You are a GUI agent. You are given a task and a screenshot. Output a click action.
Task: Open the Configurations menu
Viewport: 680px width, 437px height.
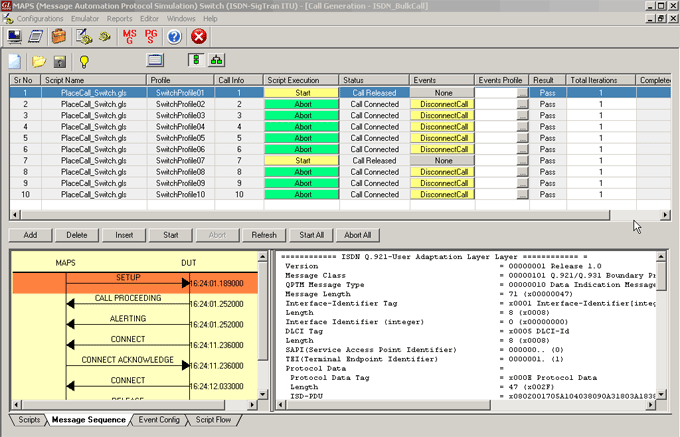[x=40, y=19]
